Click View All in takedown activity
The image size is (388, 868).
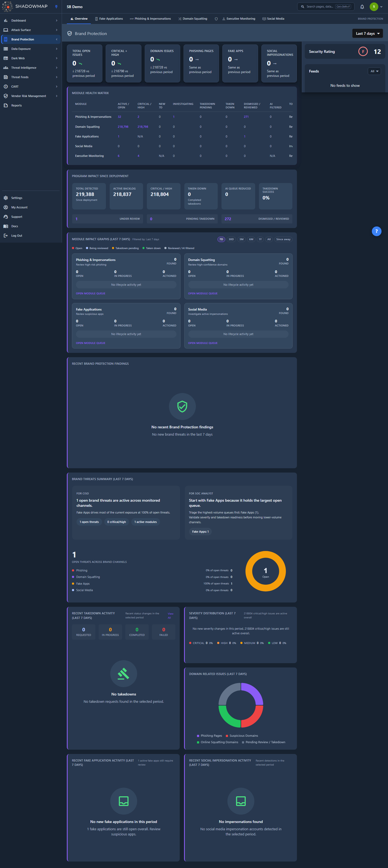pyautogui.click(x=170, y=616)
